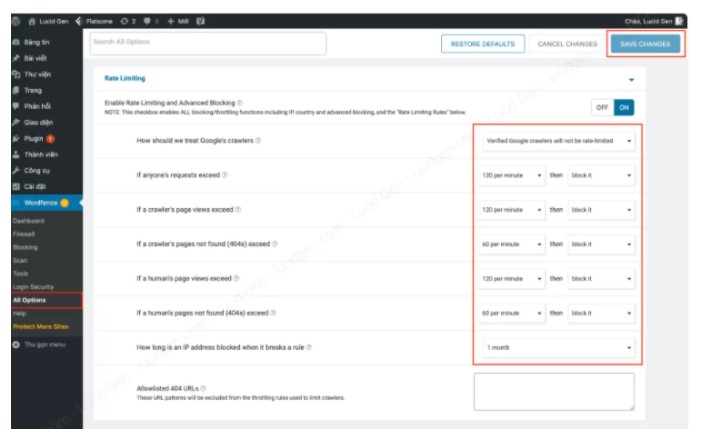
Task: Click the Search All Options field
Action: 207,44
